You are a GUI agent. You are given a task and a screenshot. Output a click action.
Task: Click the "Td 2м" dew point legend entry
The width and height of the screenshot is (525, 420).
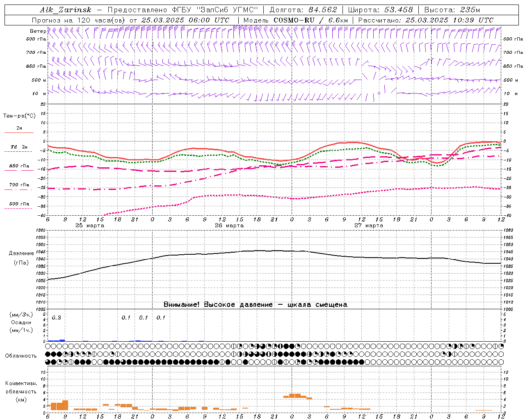point(19,147)
